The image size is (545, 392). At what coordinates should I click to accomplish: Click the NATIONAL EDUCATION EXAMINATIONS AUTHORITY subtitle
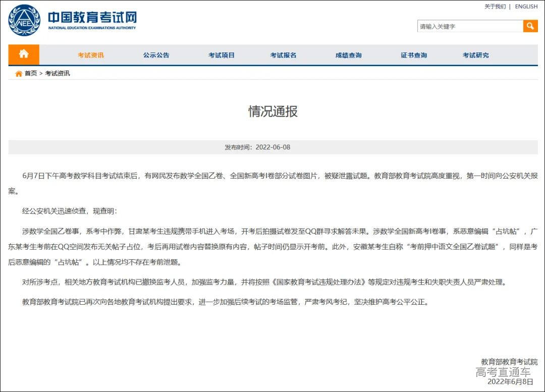[92, 28]
